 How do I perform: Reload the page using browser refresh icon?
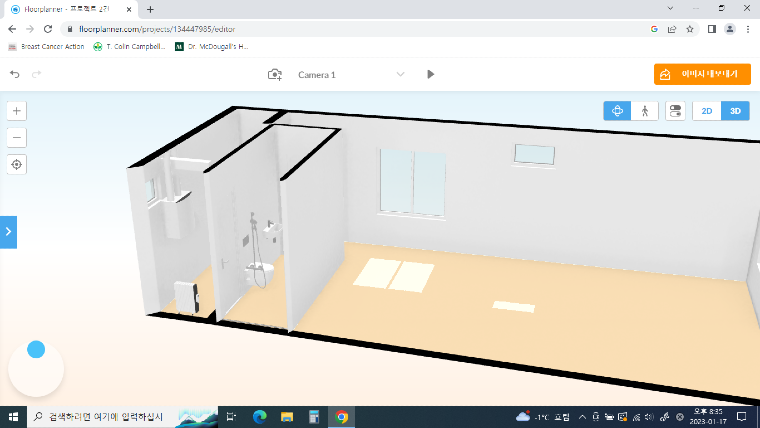47,29
